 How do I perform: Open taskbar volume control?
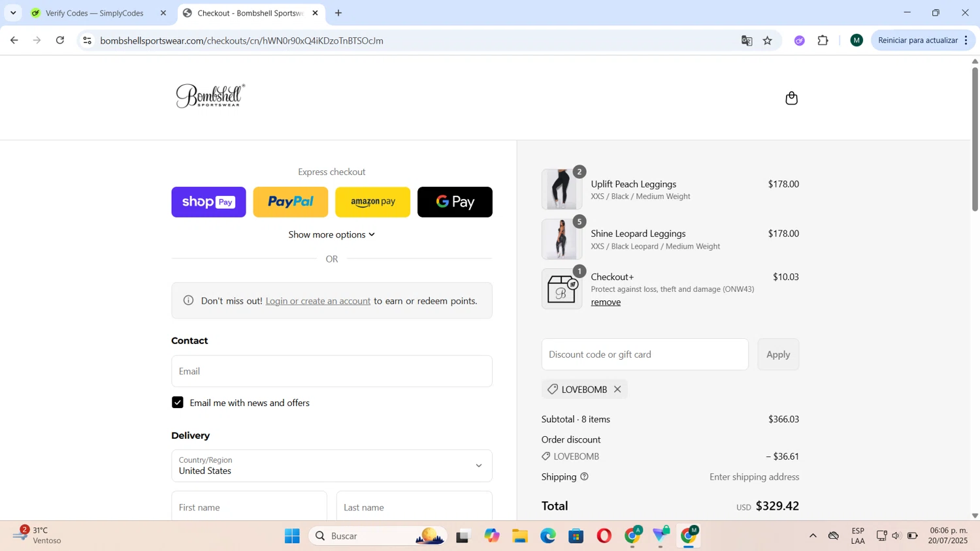tap(896, 536)
